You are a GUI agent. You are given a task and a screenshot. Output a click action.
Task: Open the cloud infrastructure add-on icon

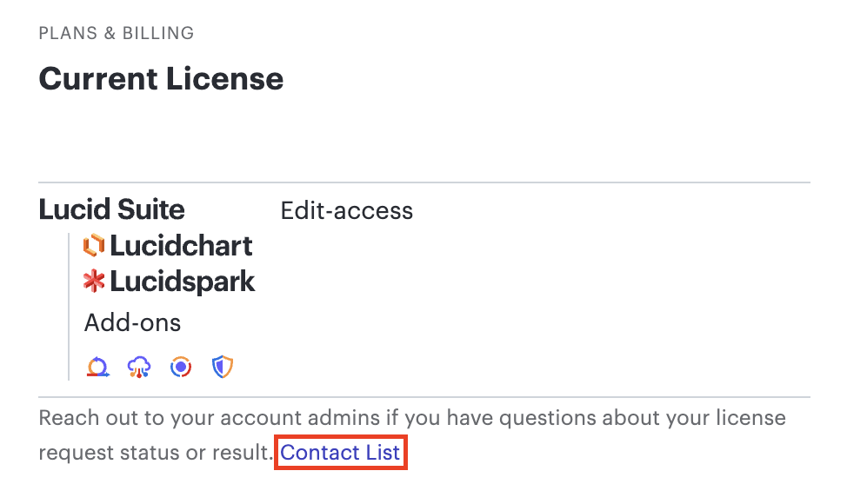click(x=139, y=366)
